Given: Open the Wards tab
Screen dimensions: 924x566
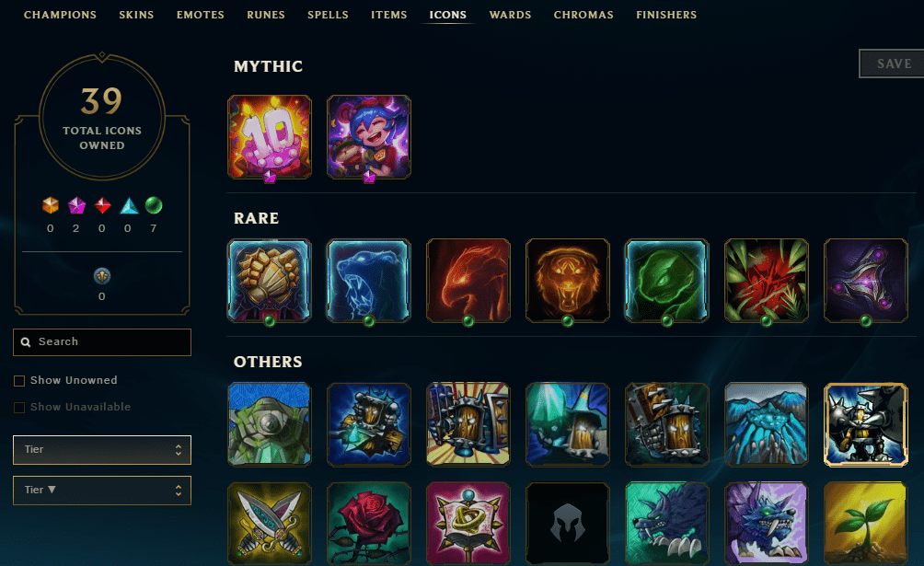Looking at the screenshot, I should (511, 15).
